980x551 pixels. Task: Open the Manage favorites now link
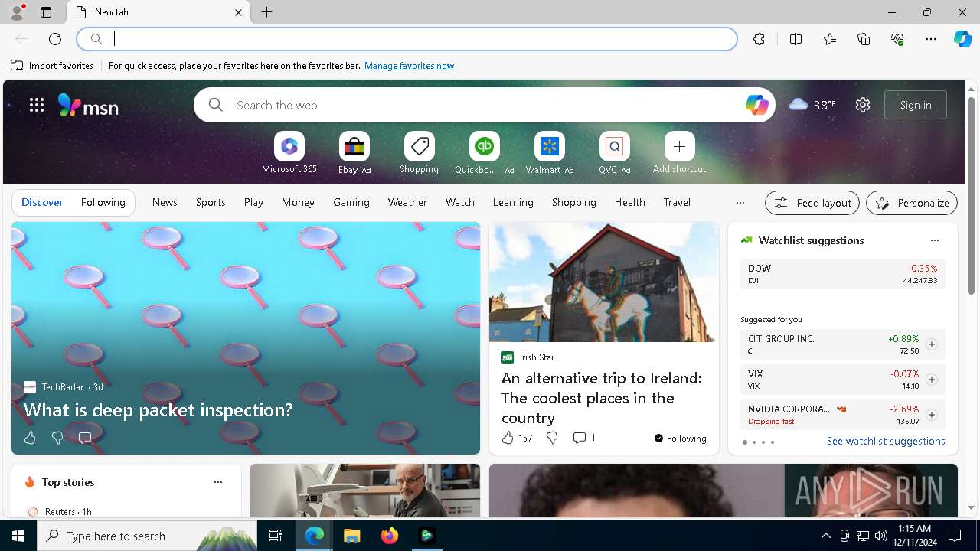(x=409, y=66)
